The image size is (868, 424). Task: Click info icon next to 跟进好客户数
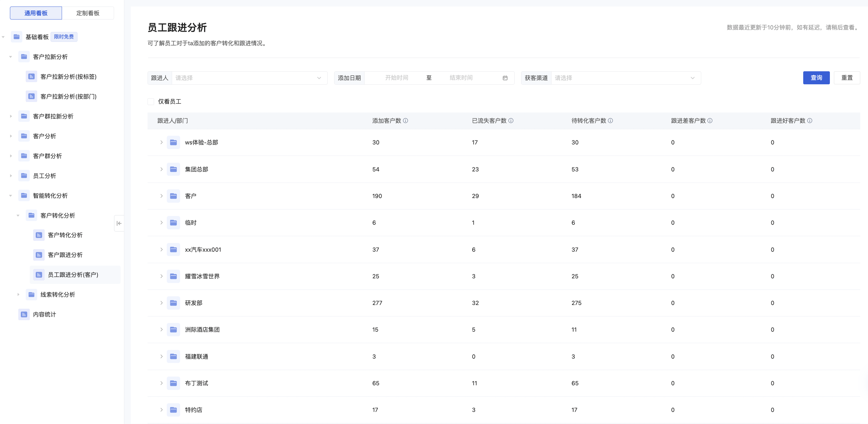809,121
